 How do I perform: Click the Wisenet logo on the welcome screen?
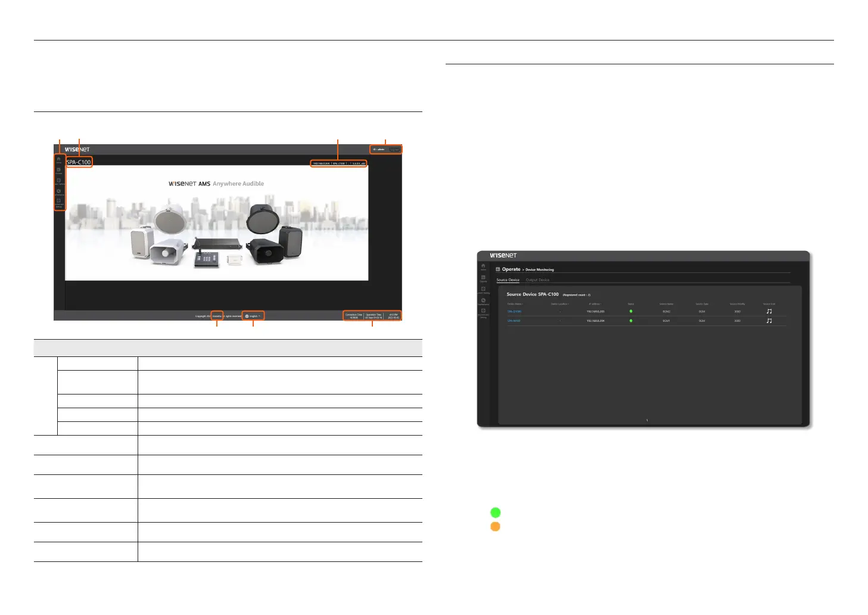pyautogui.click(x=77, y=150)
